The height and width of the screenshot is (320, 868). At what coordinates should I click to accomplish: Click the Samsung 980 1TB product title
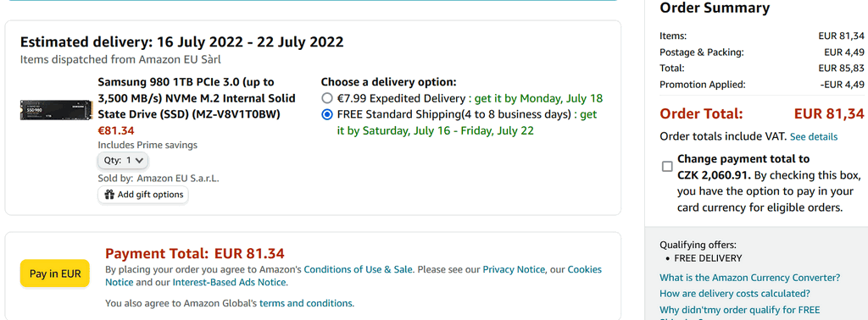click(x=197, y=98)
